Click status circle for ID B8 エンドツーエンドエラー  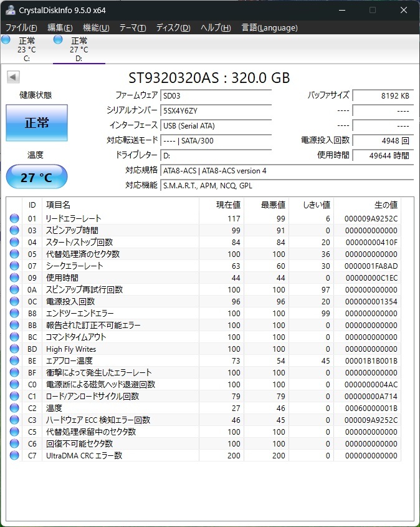click(x=14, y=313)
